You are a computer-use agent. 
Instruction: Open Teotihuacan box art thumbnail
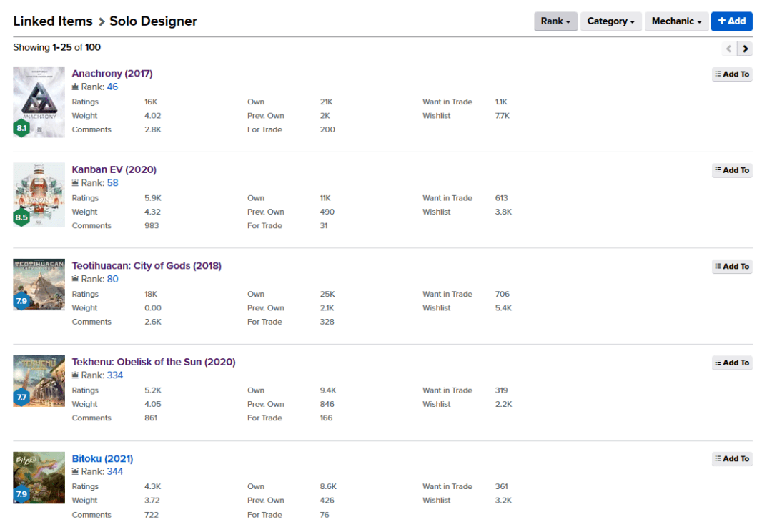39,282
